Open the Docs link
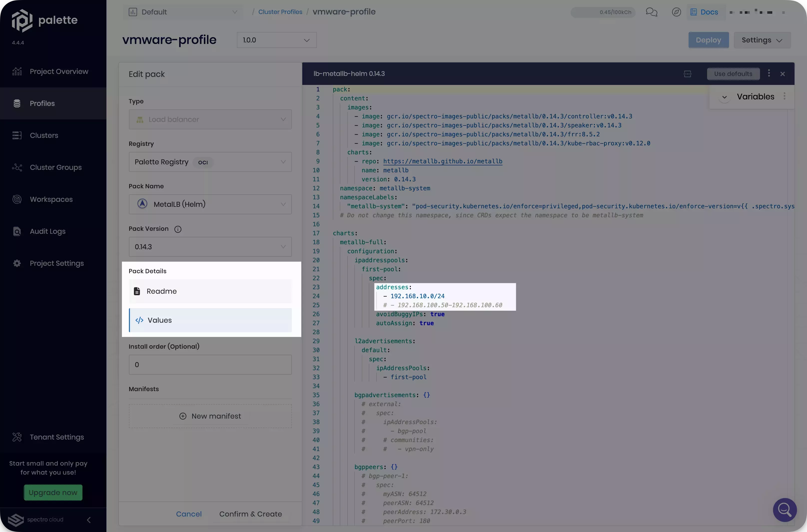Viewport: 807px width, 532px height. tap(705, 12)
